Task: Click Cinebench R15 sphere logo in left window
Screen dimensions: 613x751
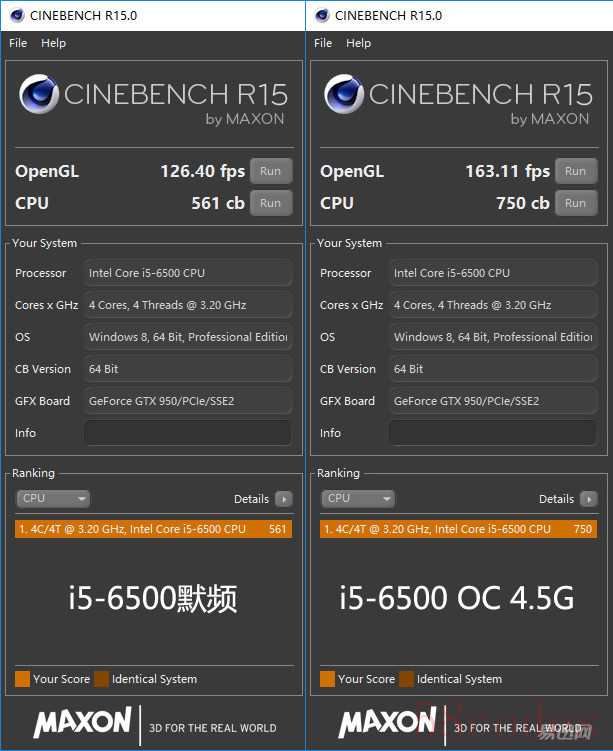Action: [39, 93]
